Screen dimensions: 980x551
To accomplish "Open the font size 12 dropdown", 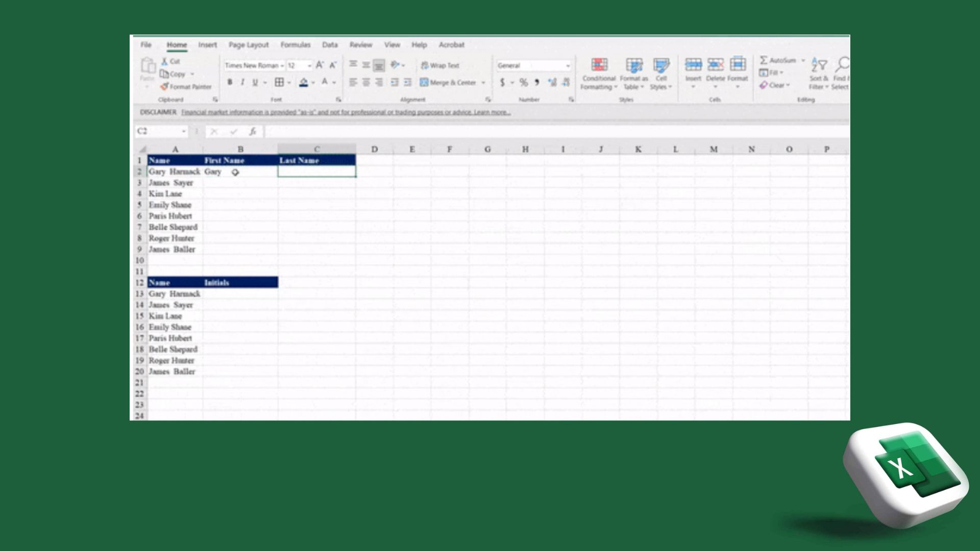I will [309, 66].
